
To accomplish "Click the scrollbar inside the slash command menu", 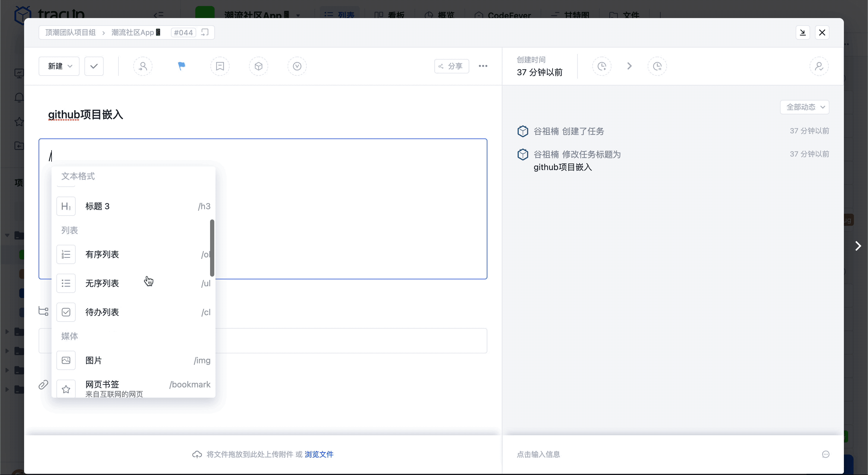I will coord(212,247).
